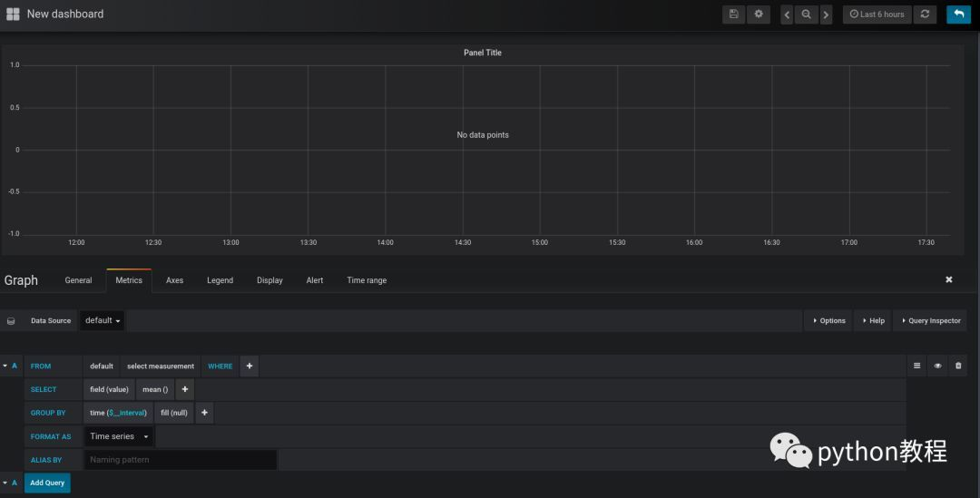Return to dashboard with blue back button
This screenshot has width=980, height=498.
(959, 15)
